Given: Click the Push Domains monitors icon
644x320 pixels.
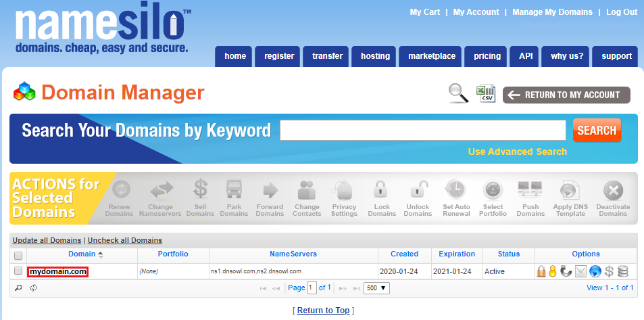Looking at the screenshot, I should point(530,189).
